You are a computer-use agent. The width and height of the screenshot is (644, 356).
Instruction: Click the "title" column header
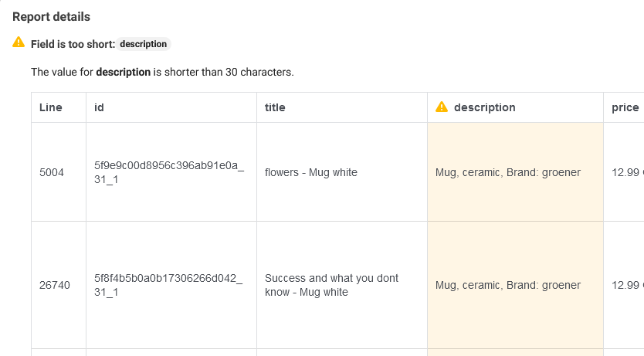point(275,107)
